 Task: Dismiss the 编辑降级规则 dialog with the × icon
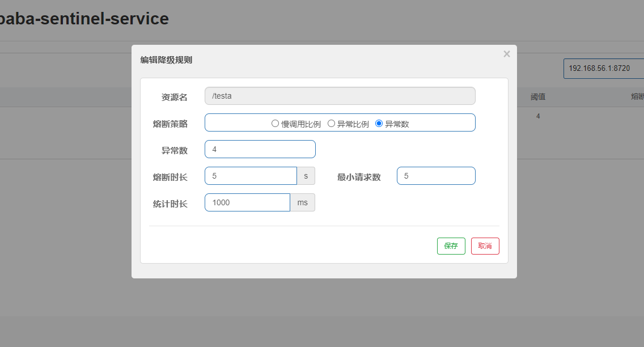[506, 54]
